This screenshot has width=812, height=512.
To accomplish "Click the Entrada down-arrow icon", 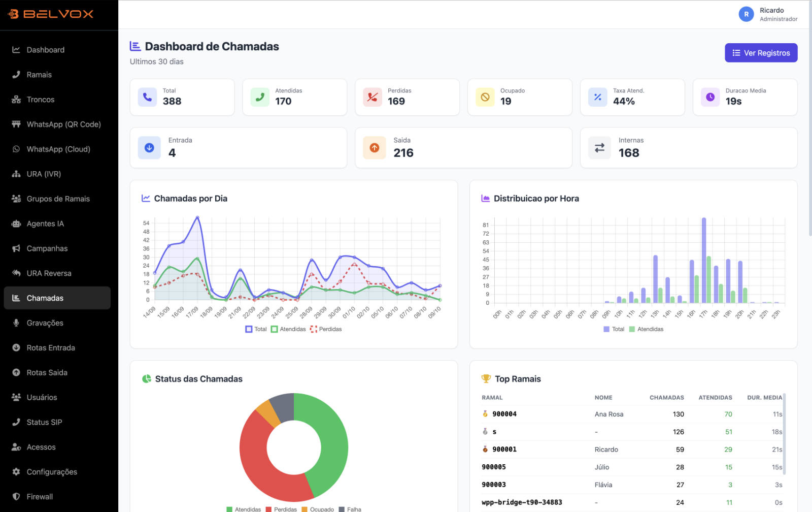I will click(149, 148).
